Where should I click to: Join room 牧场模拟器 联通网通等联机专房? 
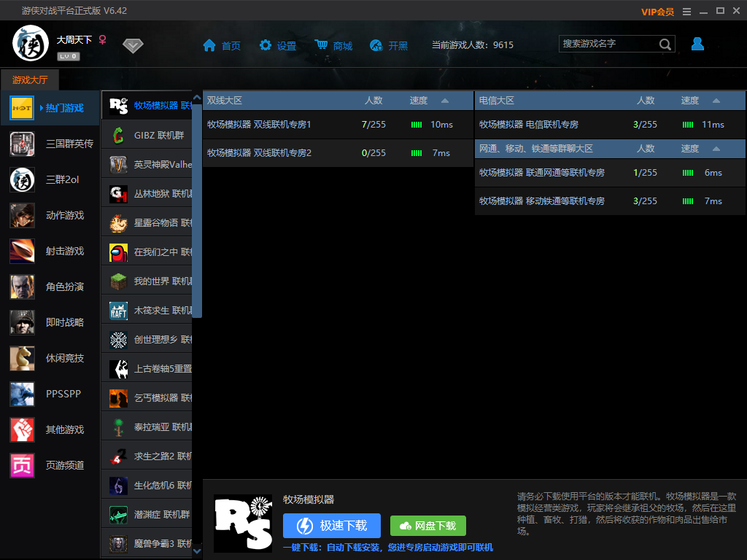(x=611, y=173)
